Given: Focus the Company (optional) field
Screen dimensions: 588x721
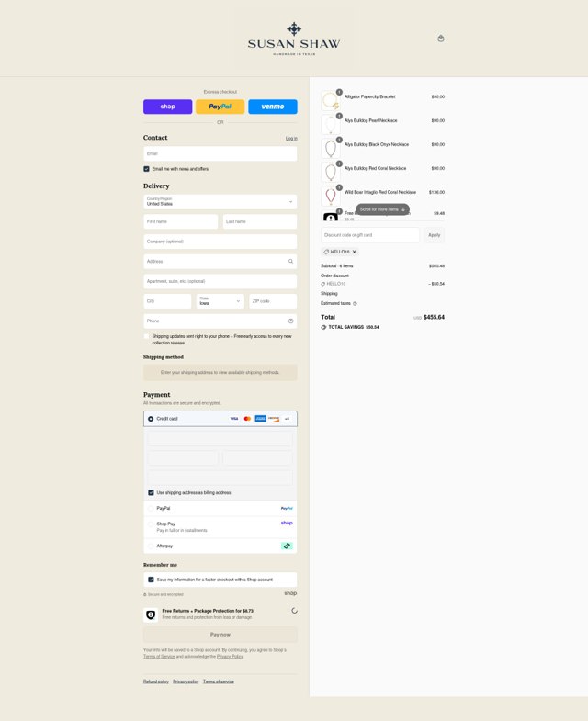Looking at the screenshot, I should (x=220, y=242).
